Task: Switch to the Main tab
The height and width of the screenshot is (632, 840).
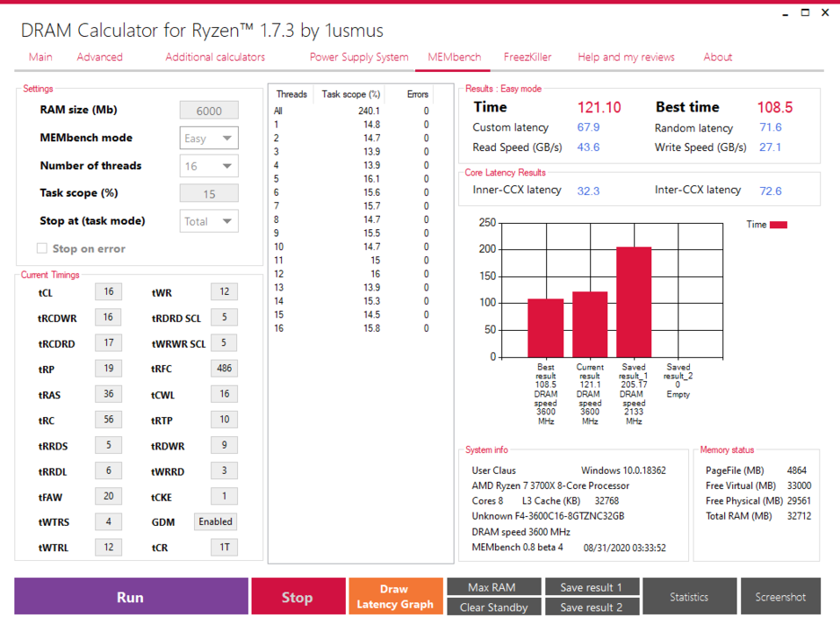Action: pyautogui.click(x=40, y=57)
